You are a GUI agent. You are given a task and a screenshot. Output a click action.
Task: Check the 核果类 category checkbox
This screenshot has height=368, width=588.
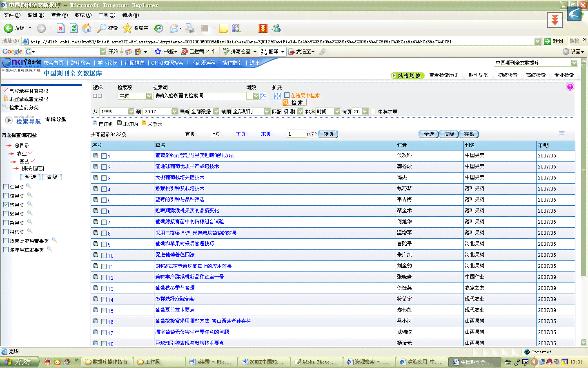tap(6, 196)
